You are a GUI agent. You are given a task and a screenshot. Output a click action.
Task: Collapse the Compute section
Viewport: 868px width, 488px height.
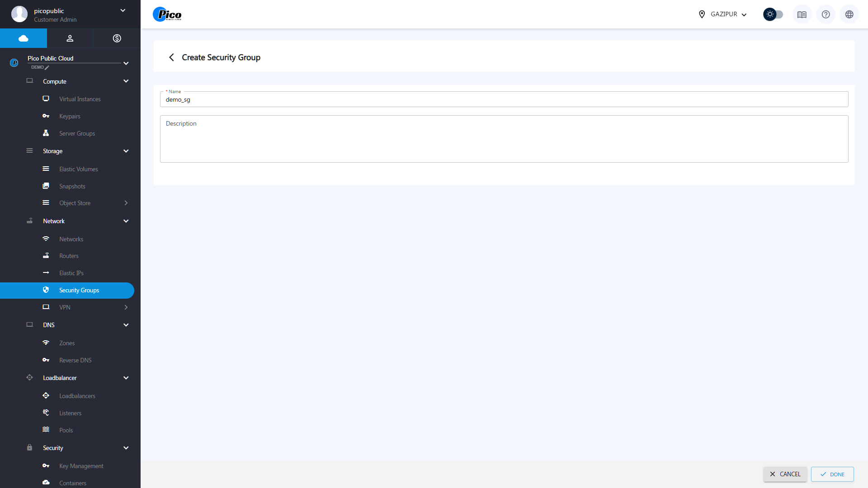tap(126, 81)
